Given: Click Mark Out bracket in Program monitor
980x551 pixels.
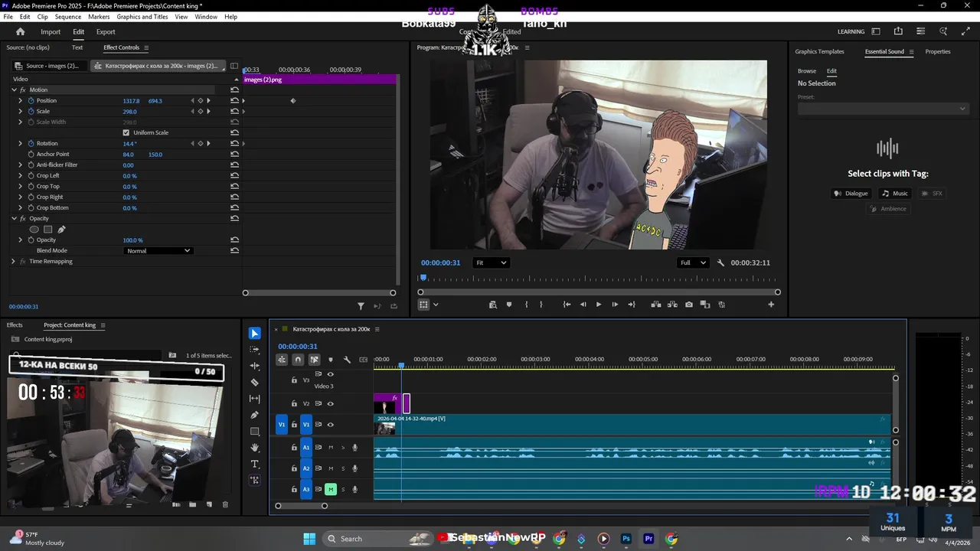Looking at the screenshot, I should point(541,305).
